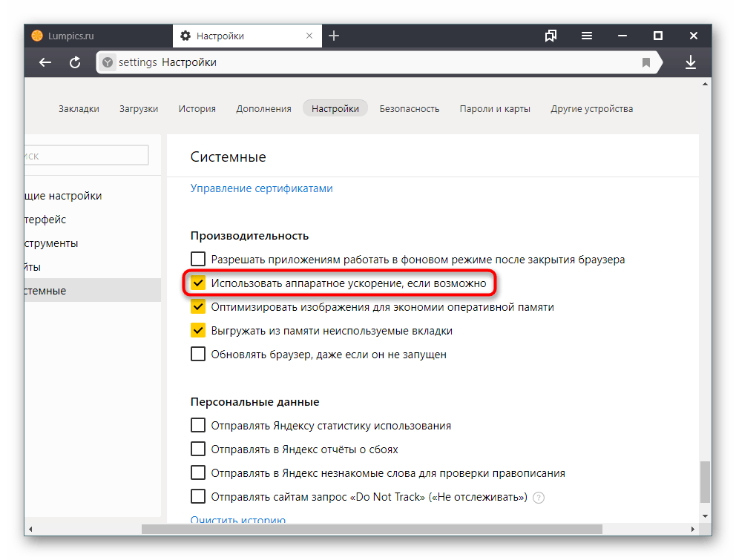Click the bookmark icon in address bar

(x=646, y=63)
